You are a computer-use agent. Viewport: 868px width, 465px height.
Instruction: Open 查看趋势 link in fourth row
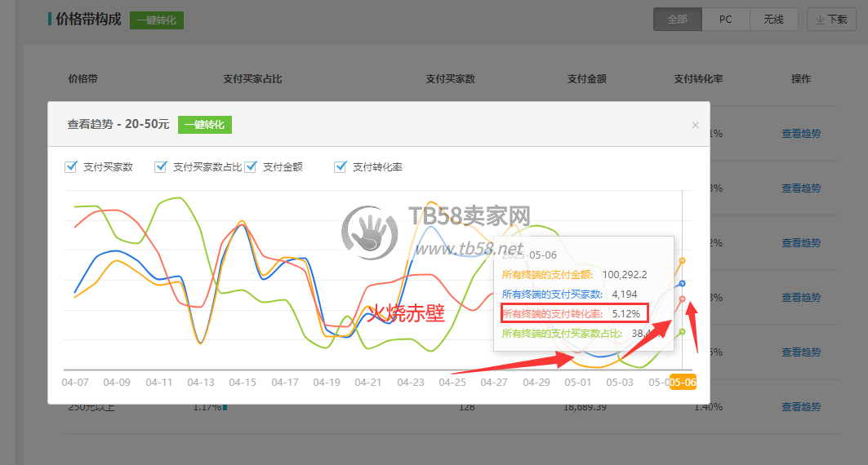[801, 298]
